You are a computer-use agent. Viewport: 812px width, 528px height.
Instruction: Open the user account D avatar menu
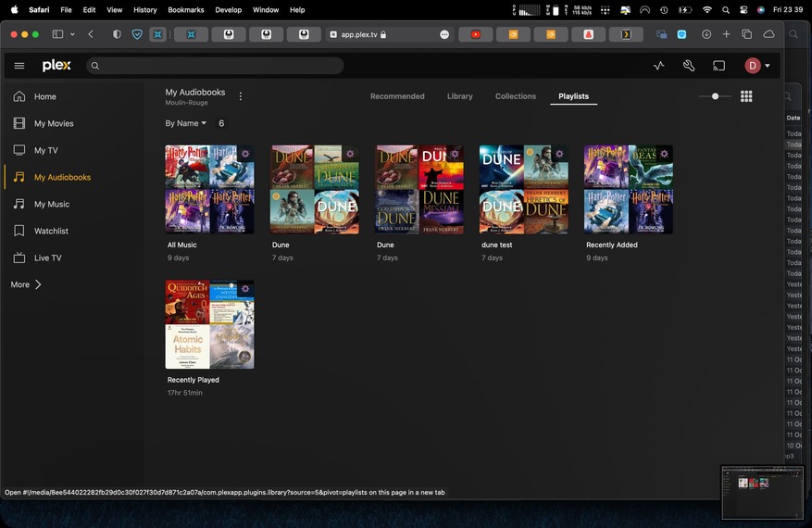(757, 66)
